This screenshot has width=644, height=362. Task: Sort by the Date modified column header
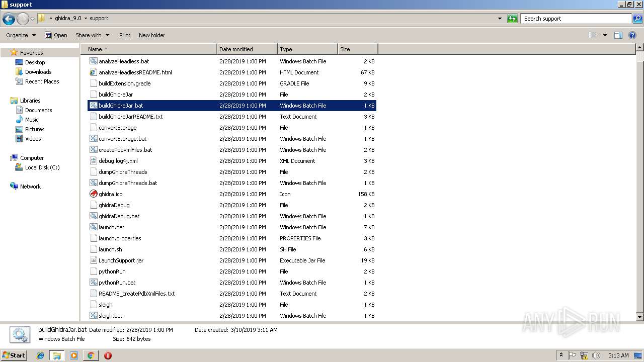point(247,49)
